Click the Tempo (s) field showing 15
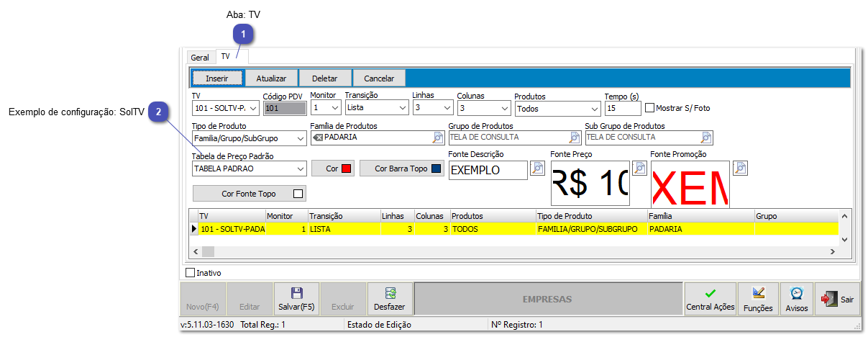Screen dimensions: 868x337 (623, 108)
